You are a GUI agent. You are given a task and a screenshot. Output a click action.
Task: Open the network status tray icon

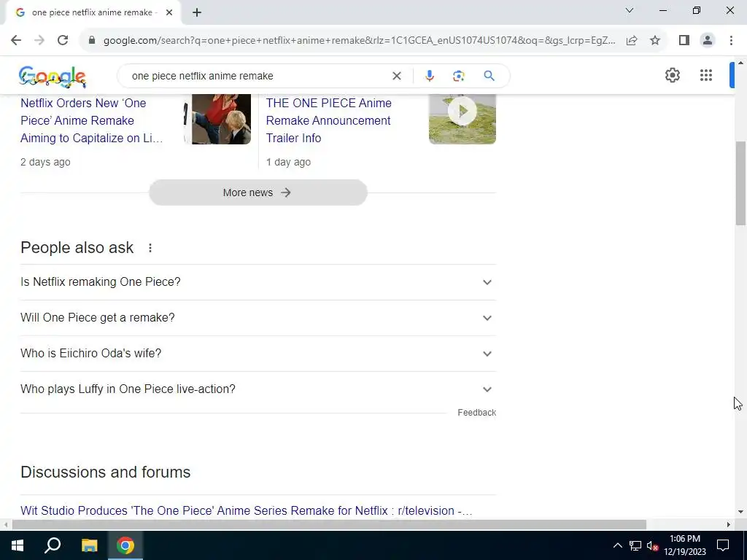(635, 545)
